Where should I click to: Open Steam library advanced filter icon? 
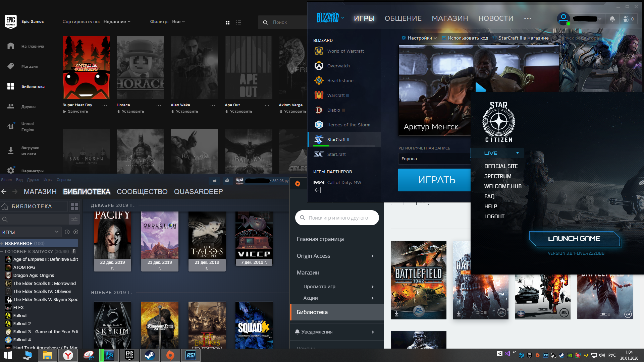(x=74, y=219)
